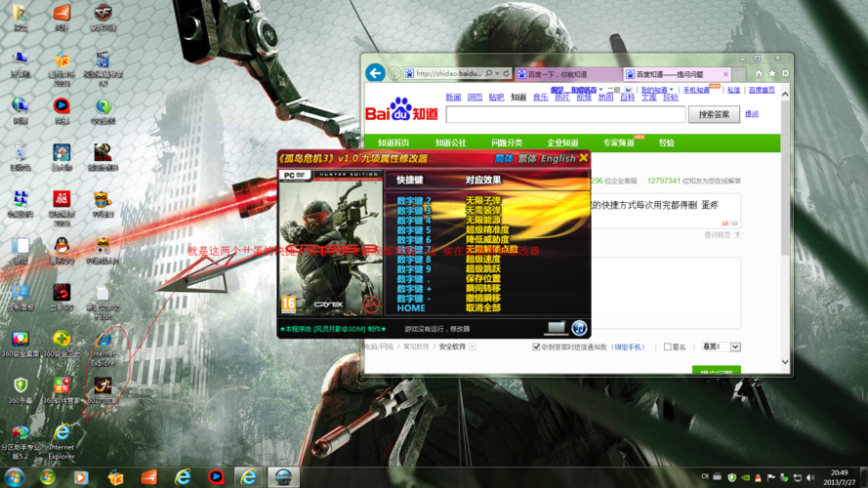Open 企业知道 in the green navigation bar
Screen dimensions: 868x488
tap(562, 142)
